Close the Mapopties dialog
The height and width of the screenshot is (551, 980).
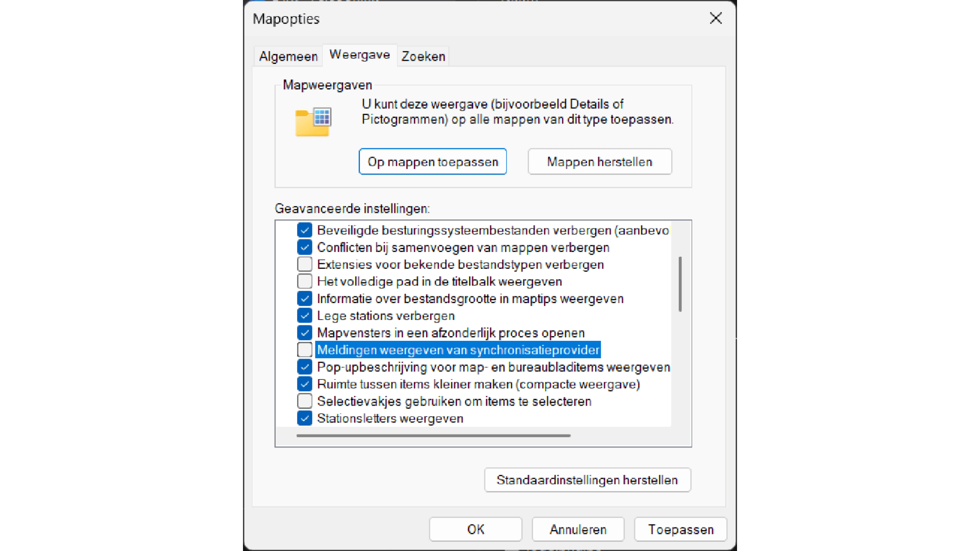tap(716, 18)
